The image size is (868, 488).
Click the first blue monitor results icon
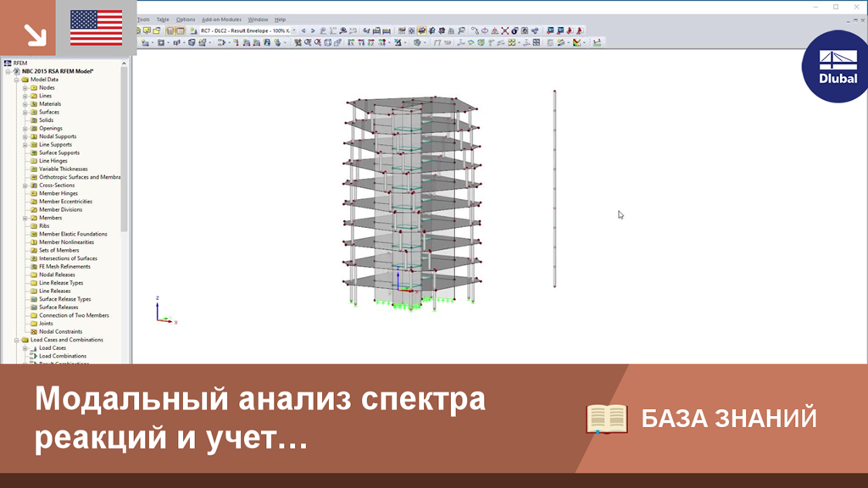pyautogui.click(x=550, y=30)
